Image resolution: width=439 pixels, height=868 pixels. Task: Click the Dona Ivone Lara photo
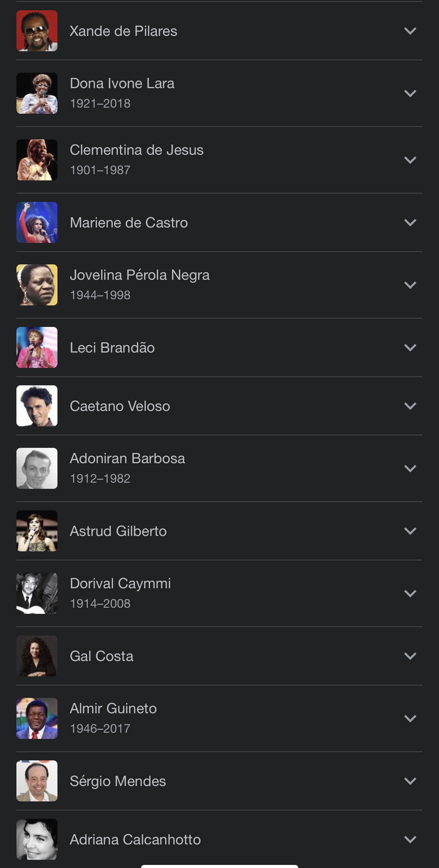click(37, 93)
